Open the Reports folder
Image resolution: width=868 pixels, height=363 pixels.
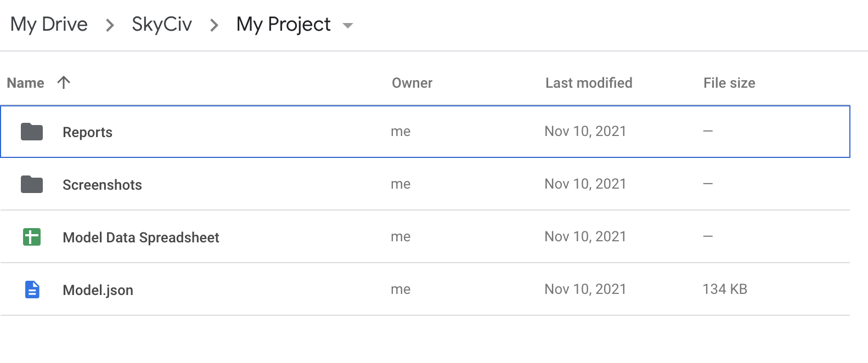click(x=87, y=132)
